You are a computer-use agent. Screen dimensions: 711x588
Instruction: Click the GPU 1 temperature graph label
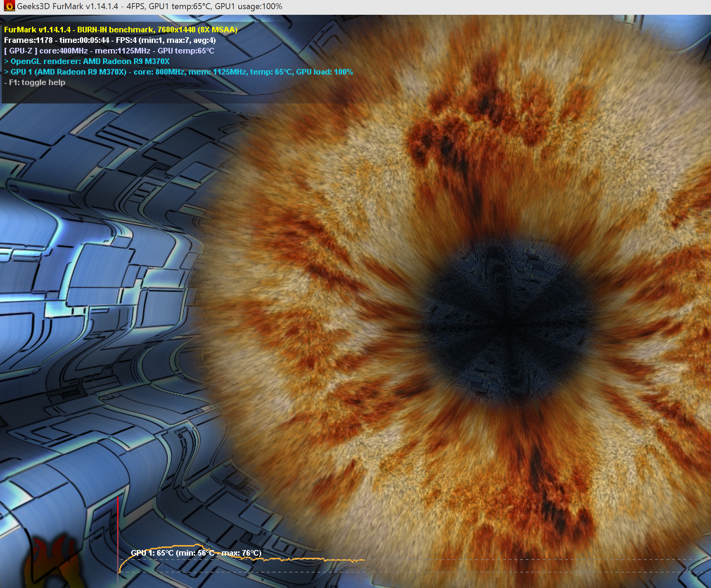click(x=196, y=553)
